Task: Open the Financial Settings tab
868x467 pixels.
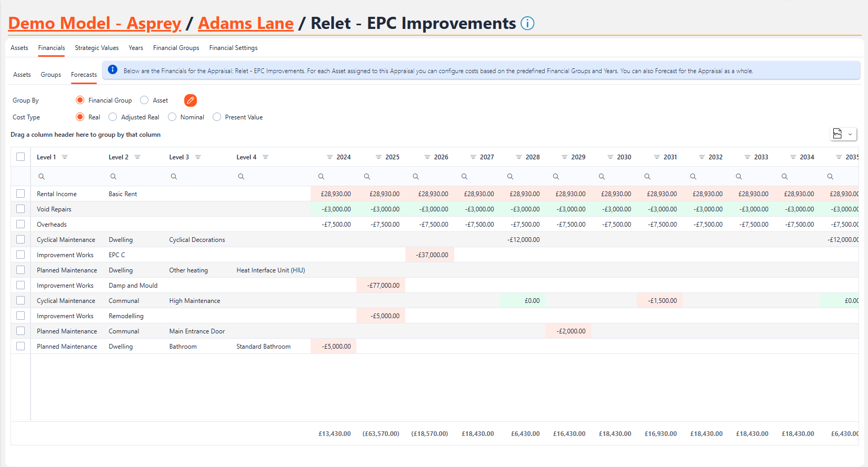Action: tap(233, 48)
